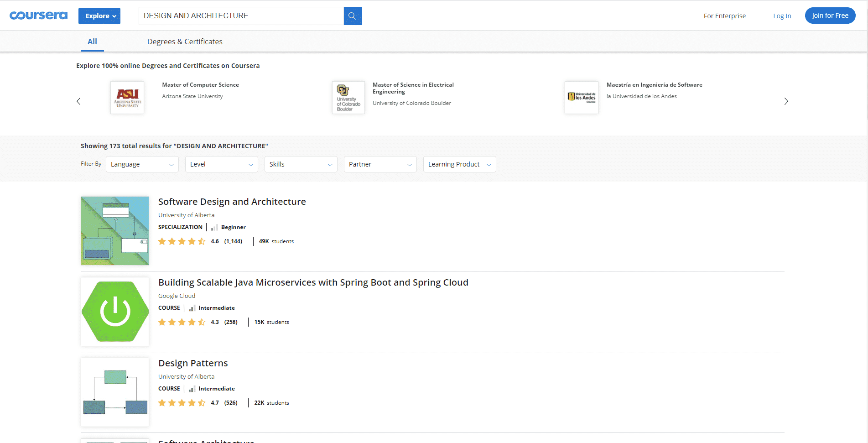Image resolution: width=868 pixels, height=443 pixels.
Task: Click the "Showing 173 total results" heading
Action: coord(174,146)
